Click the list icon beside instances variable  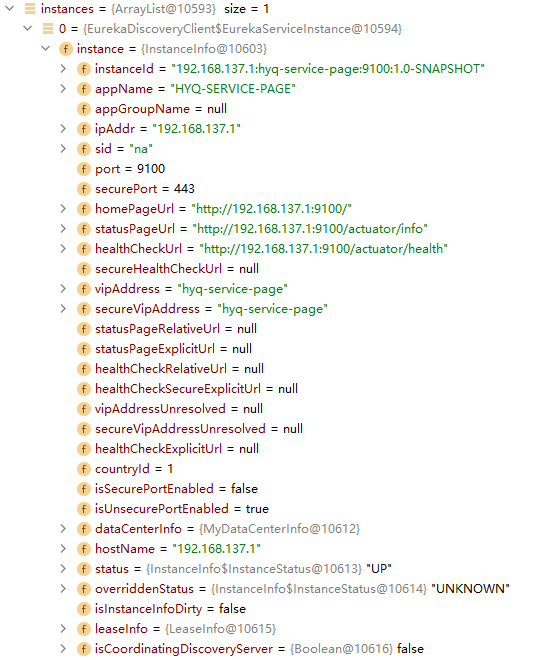click(x=30, y=9)
